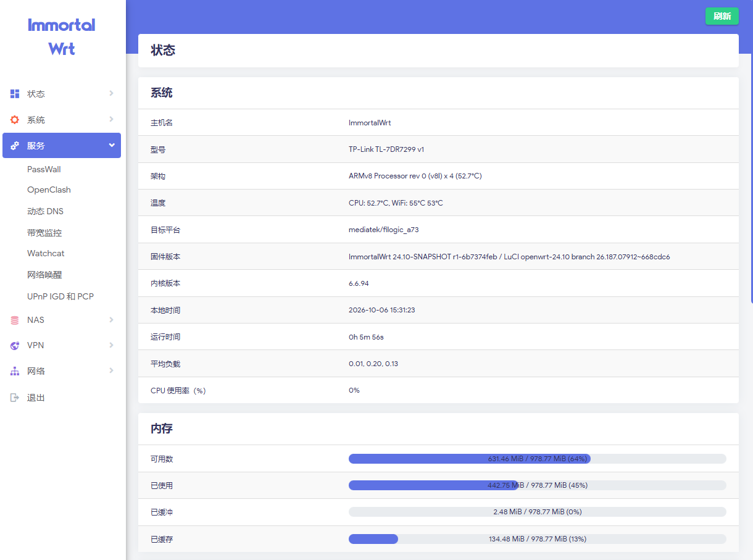This screenshot has width=753, height=560.
Task: Click the 退出 logout label
Action: pos(36,398)
